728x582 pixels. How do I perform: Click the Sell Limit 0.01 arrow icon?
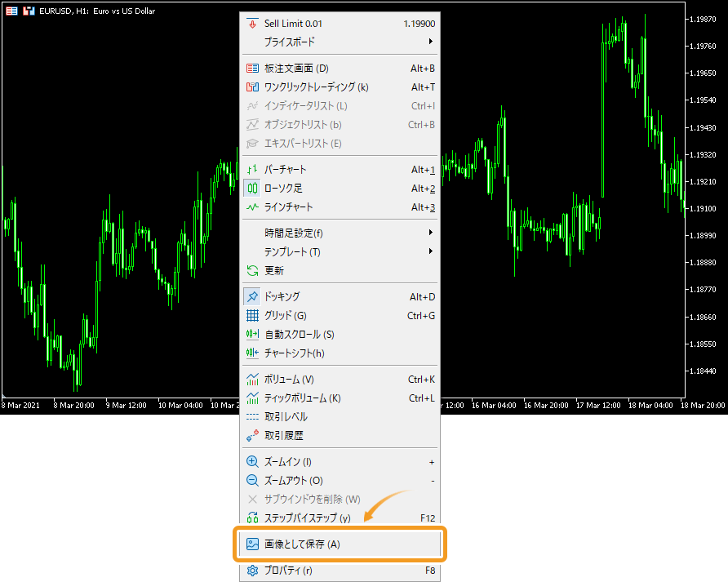click(x=252, y=24)
